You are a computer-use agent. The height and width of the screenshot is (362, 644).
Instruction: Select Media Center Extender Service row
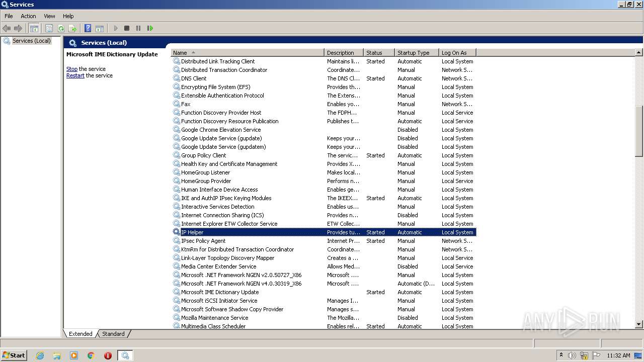(x=324, y=266)
